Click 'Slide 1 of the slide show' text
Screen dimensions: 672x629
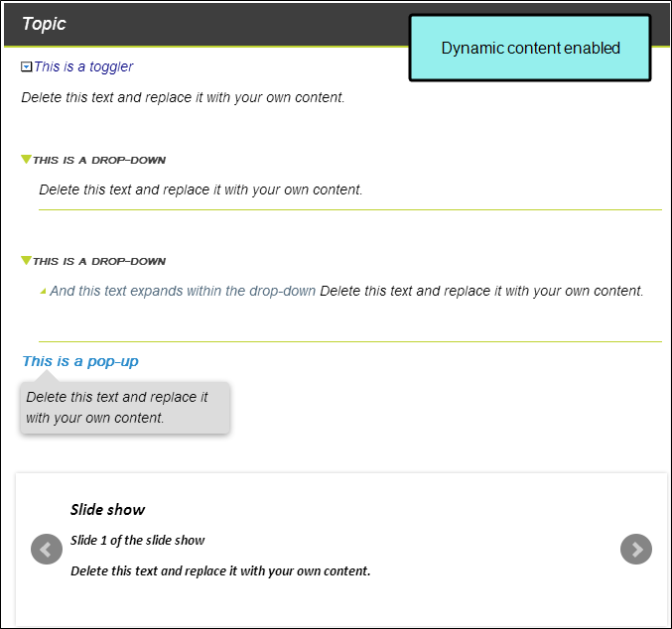tap(138, 541)
